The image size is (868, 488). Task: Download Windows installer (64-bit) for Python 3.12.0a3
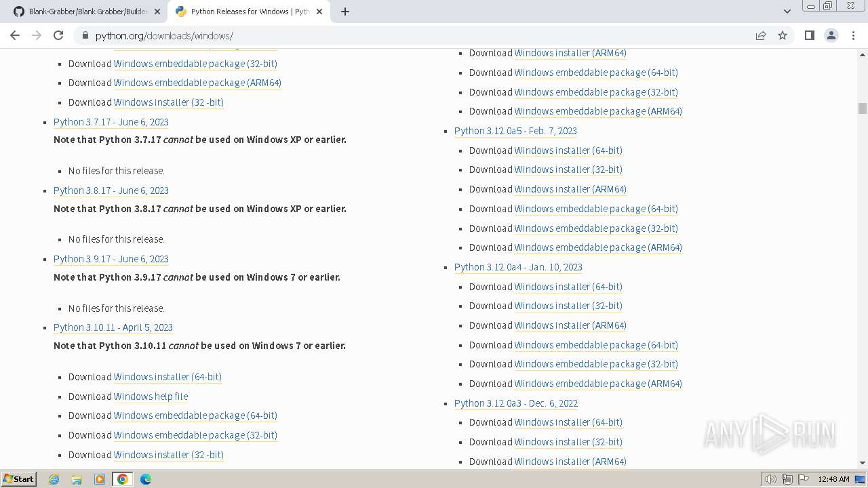tap(568, 422)
